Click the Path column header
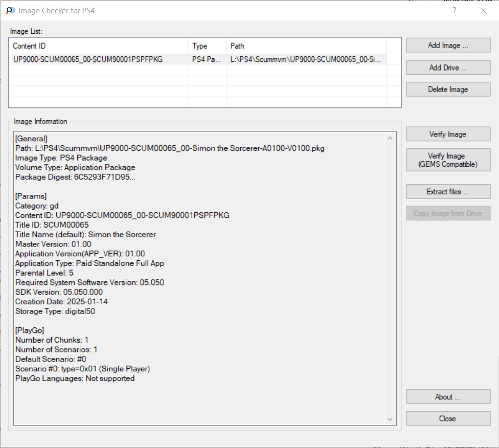This screenshot has height=448, width=499. pos(306,46)
